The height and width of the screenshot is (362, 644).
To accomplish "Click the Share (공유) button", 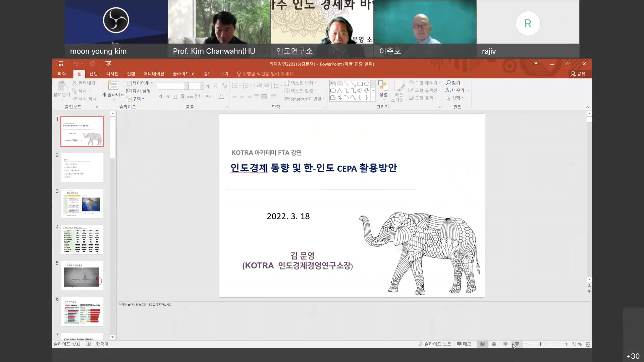I will [x=578, y=74].
